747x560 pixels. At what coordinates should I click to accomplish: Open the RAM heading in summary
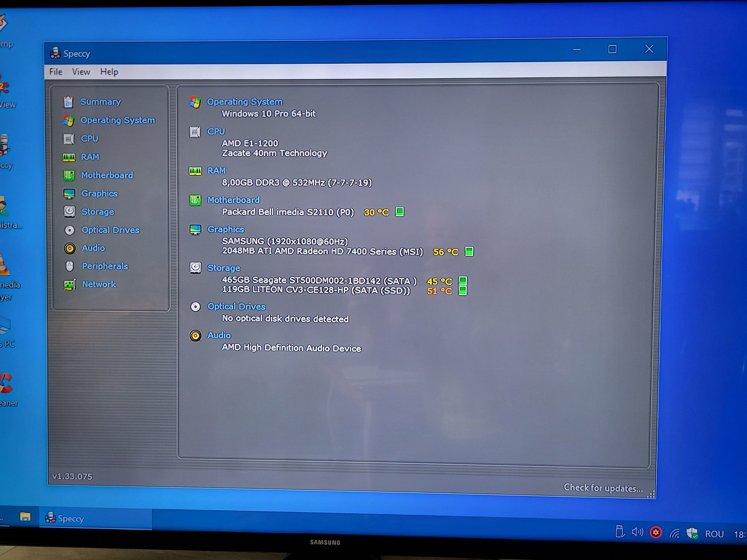[216, 171]
